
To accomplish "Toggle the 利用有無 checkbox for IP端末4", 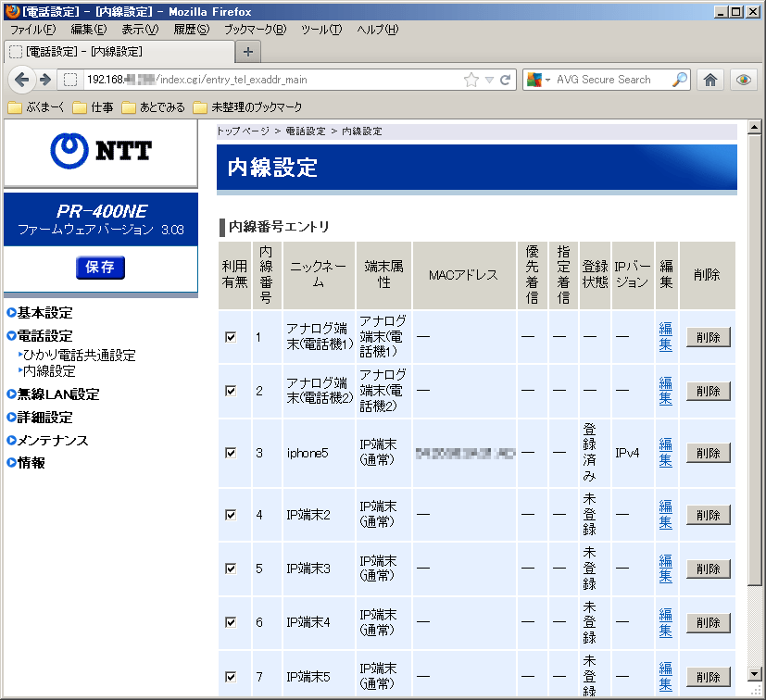I will 231,622.
